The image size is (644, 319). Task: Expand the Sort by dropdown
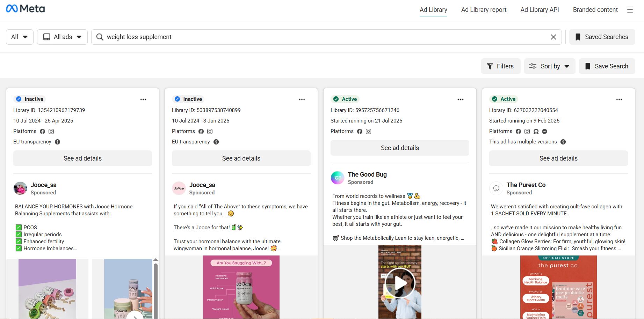tap(550, 66)
